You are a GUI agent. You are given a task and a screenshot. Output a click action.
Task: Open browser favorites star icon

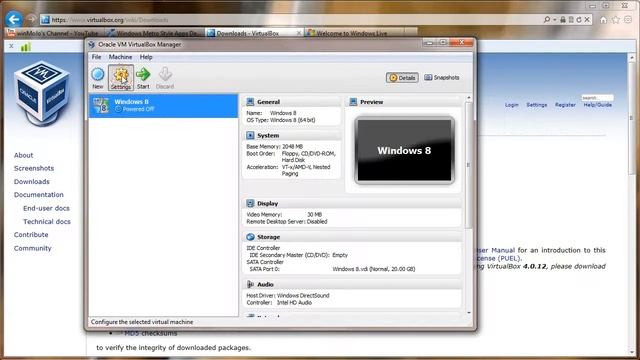click(616, 20)
